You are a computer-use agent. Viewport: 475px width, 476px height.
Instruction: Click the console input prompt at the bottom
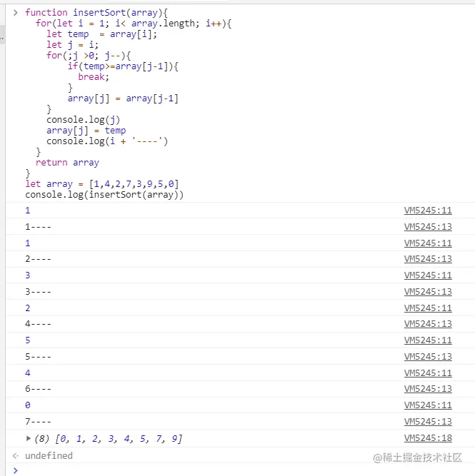(x=16, y=470)
